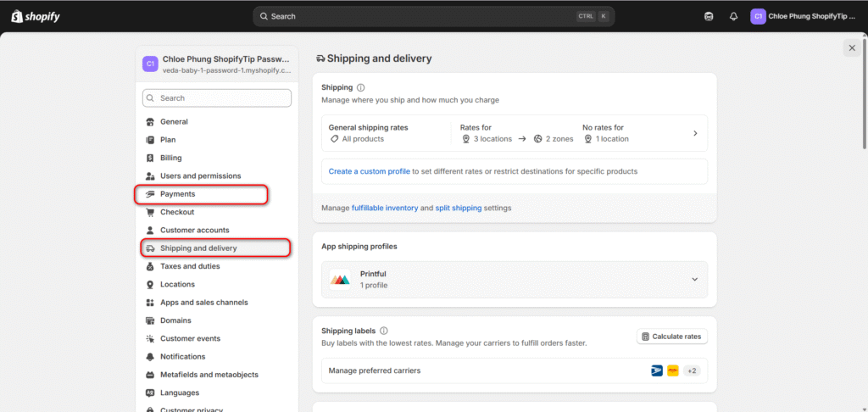Click the store C1 avatar in settings sidebar
Image resolution: width=868 pixels, height=412 pixels.
click(150, 64)
